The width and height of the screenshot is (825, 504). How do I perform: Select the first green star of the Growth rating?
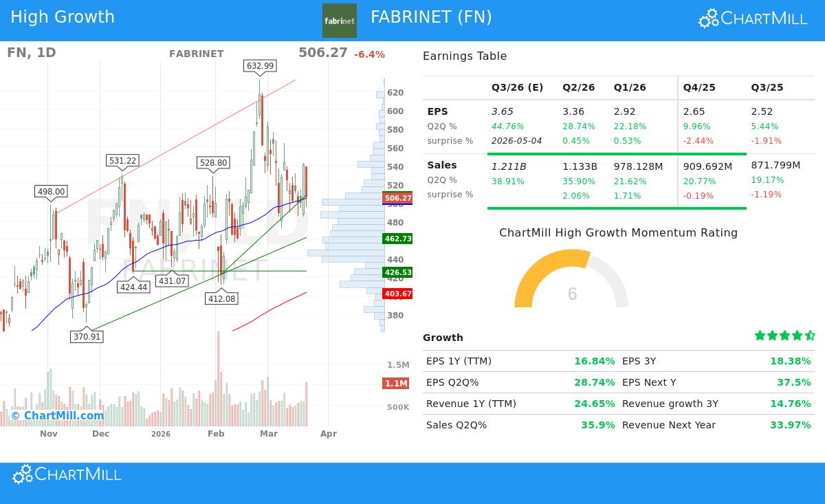pos(760,336)
